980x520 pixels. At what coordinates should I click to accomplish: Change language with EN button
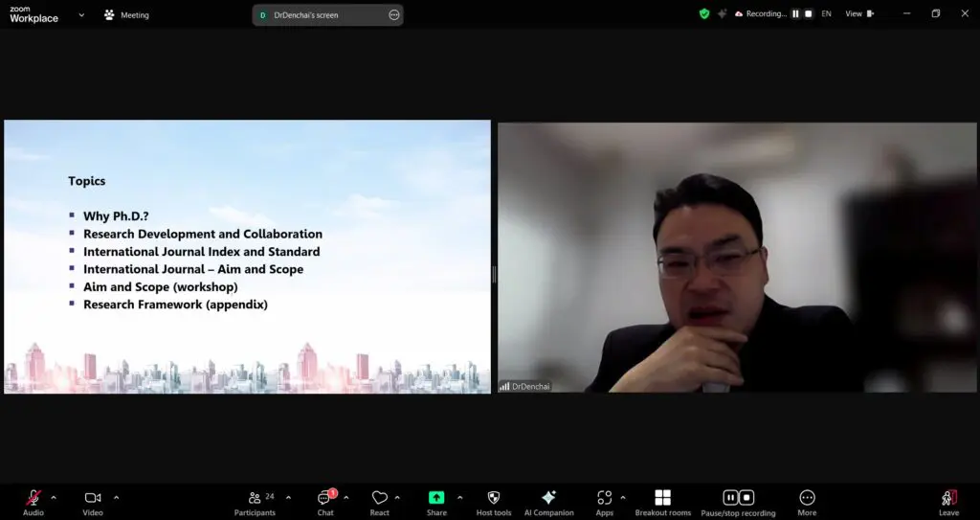826,13
